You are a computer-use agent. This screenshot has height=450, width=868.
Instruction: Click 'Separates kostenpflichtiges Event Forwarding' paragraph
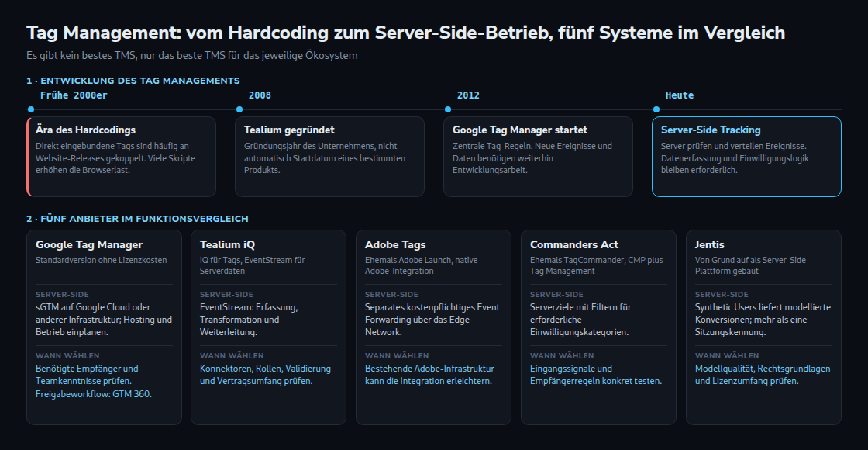[432, 320]
